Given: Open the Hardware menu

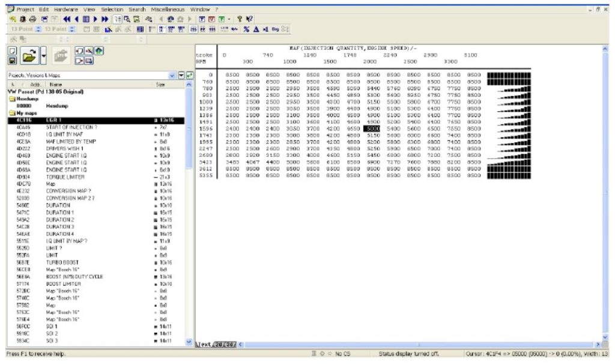Looking at the screenshot, I should coord(65,10).
